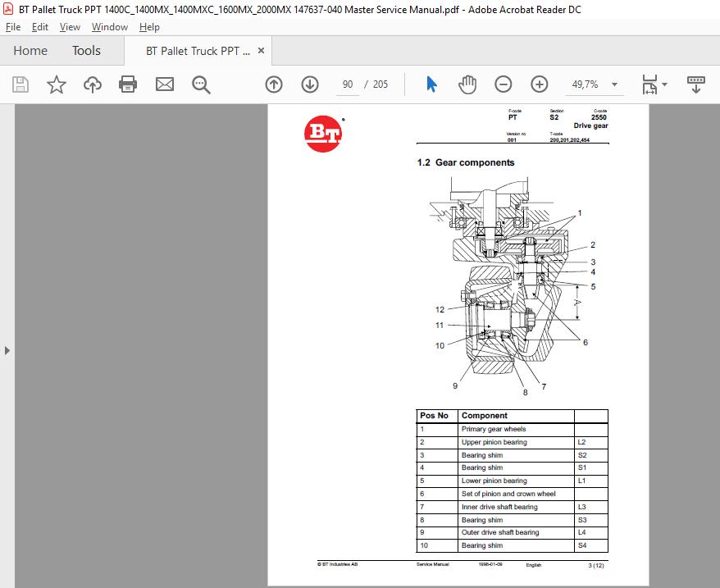Open the zoom level dropdown arrow
Image resolution: width=720 pixels, height=588 pixels.
(614, 84)
